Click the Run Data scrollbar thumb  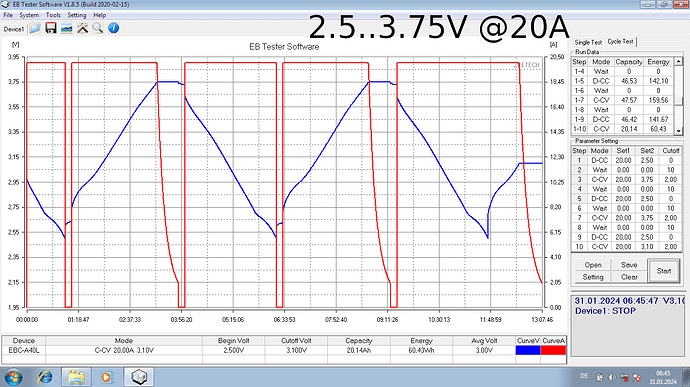pos(678,101)
